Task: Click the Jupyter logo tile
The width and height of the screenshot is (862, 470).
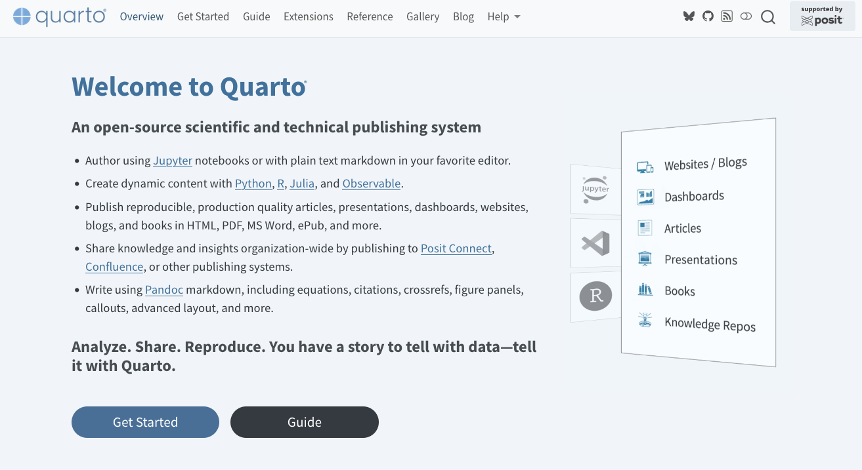Action: click(x=595, y=189)
